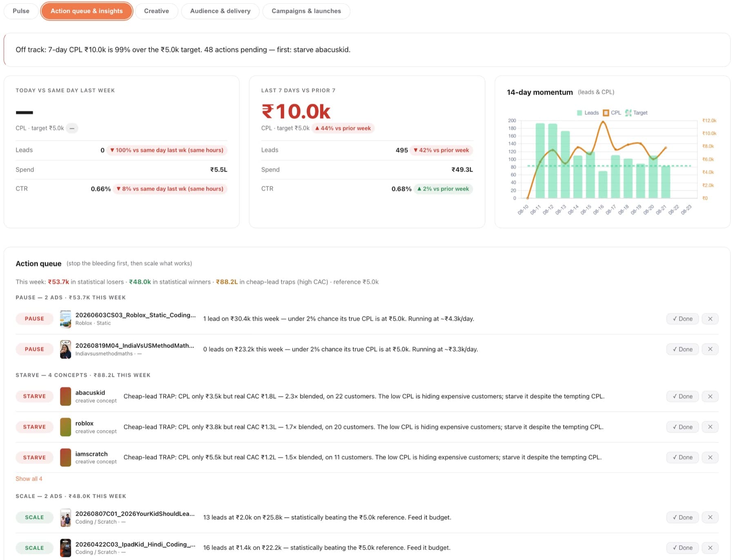This screenshot has height=560, width=735.
Task: Mark Roblox_Static_Coding pause as Done
Action: (682, 319)
